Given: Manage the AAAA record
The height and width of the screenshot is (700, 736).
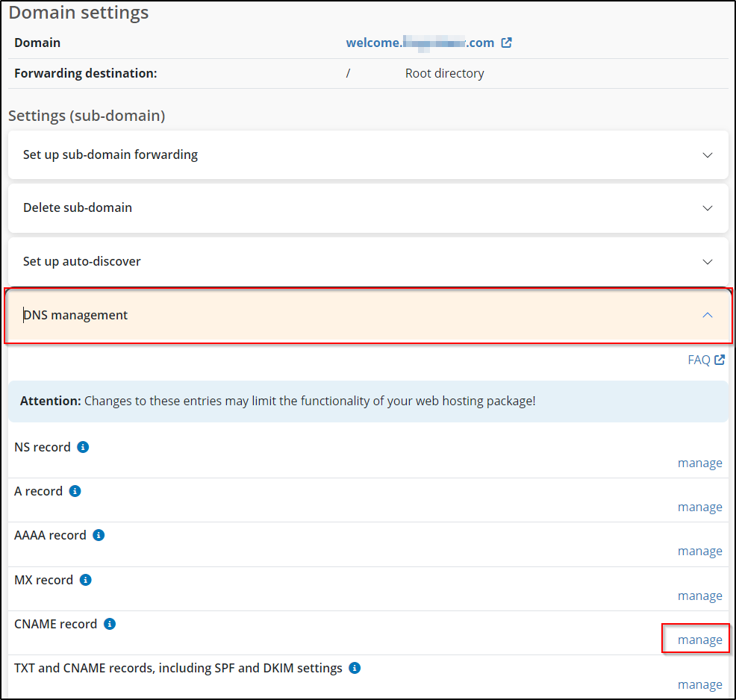Looking at the screenshot, I should click(x=699, y=551).
